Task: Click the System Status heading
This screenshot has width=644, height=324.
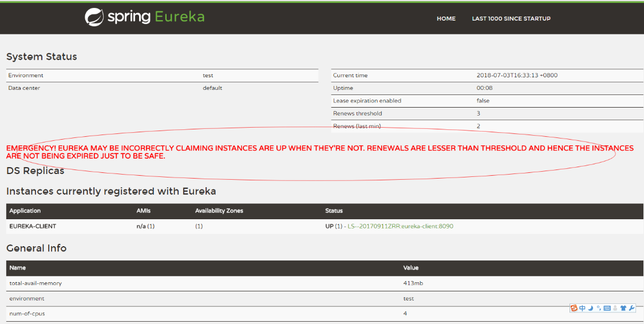Action: pos(41,57)
